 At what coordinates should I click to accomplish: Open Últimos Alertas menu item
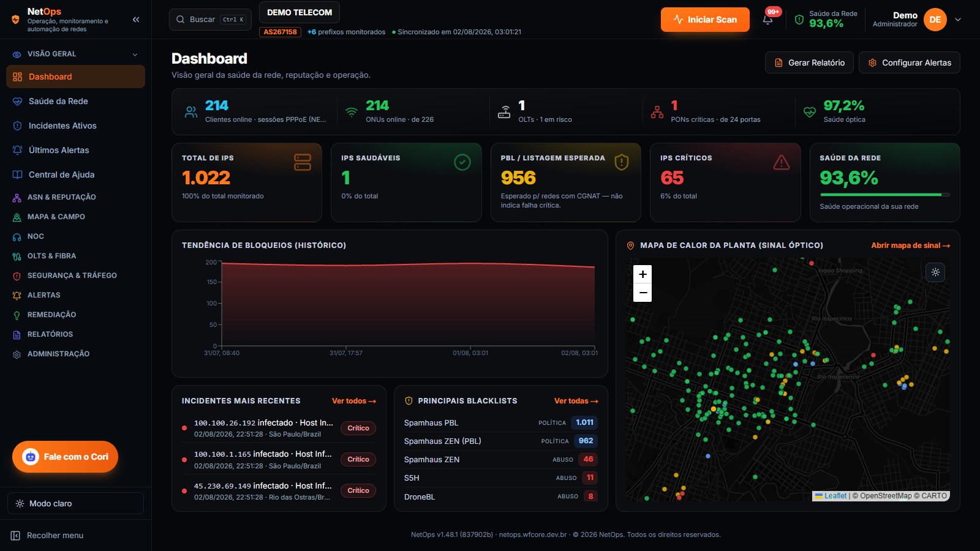(x=75, y=150)
